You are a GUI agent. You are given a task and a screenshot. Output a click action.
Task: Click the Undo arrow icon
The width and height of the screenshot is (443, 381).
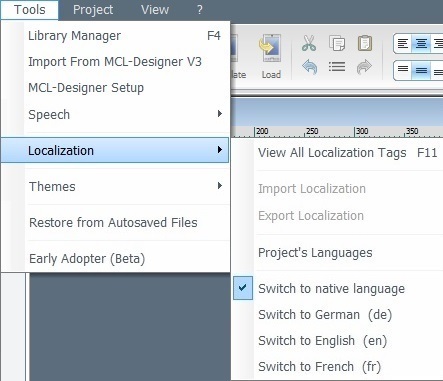click(309, 67)
